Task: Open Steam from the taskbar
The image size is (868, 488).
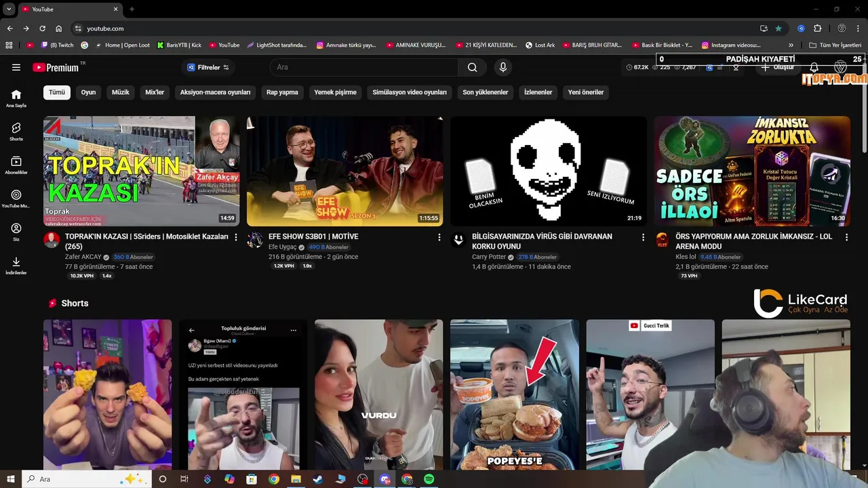Action: click(x=318, y=479)
